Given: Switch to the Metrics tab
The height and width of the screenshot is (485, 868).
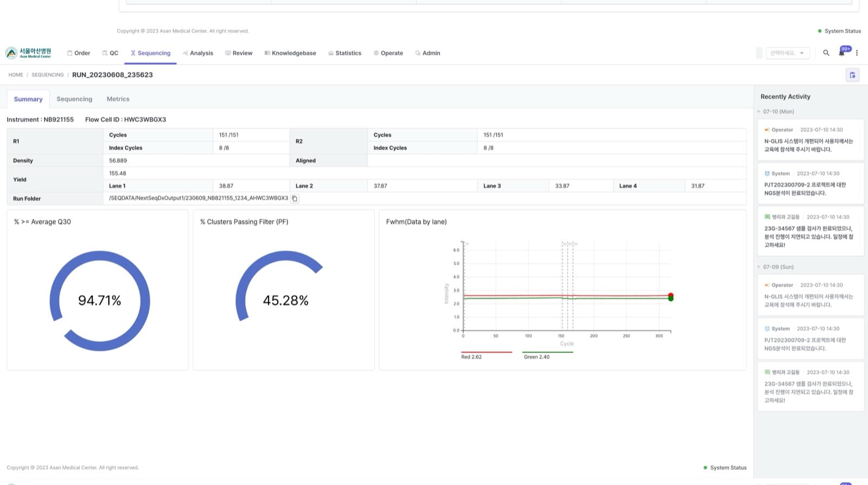Looking at the screenshot, I should pyautogui.click(x=118, y=99).
